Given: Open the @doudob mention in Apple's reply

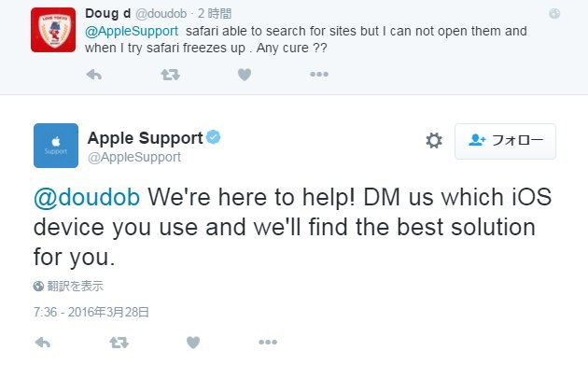Looking at the screenshot, I should click(87, 197).
